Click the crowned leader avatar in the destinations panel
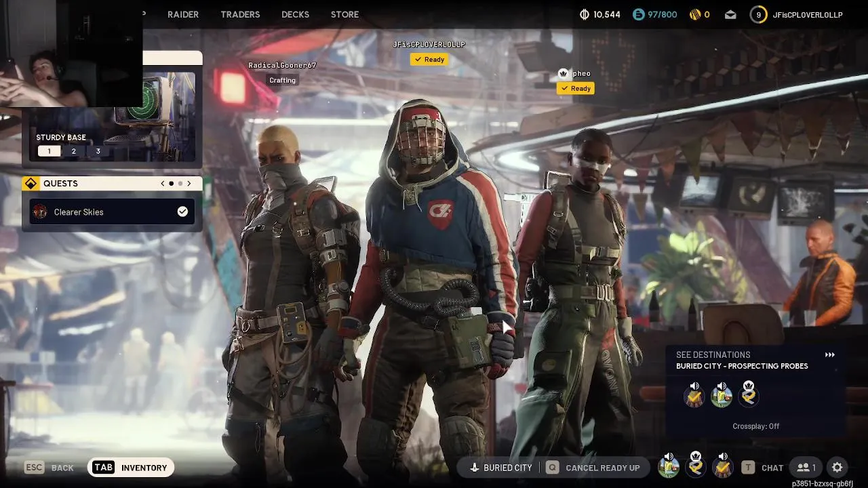The image size is (868, 488). click(x=749, y=397)
